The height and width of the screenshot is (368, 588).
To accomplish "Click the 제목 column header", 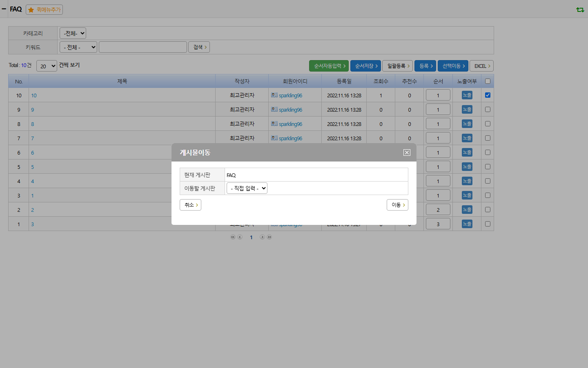I will [122, 81].
